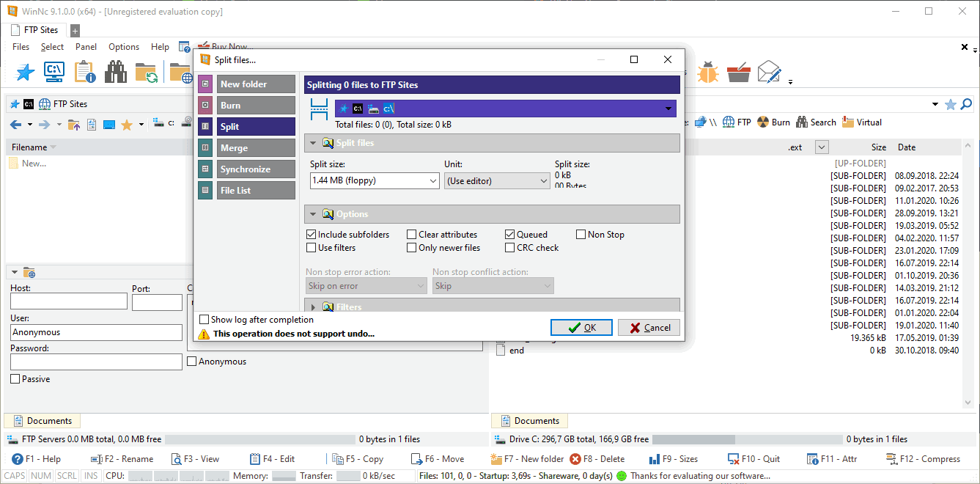Click the orange bug report icon

[x=707, y=72]
